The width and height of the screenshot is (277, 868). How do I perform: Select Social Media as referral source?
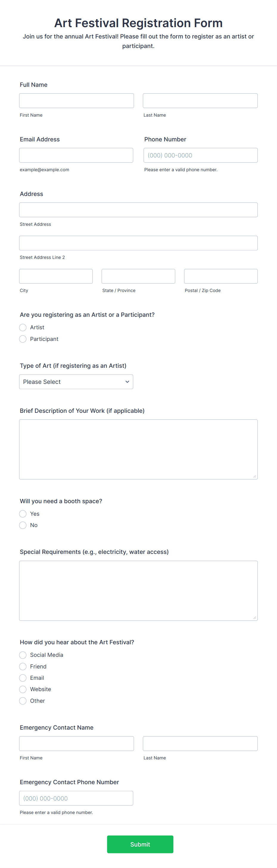tap(23, 655)
